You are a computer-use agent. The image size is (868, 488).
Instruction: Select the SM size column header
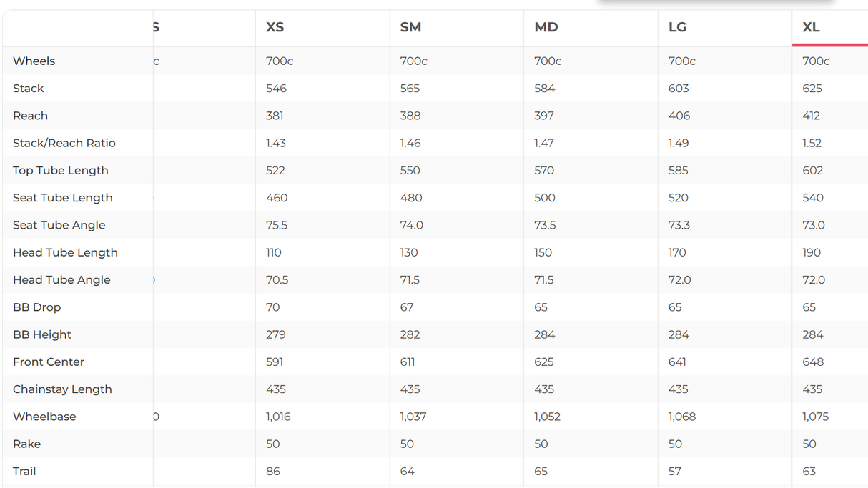pyautogui.click(x=410, y=27)
